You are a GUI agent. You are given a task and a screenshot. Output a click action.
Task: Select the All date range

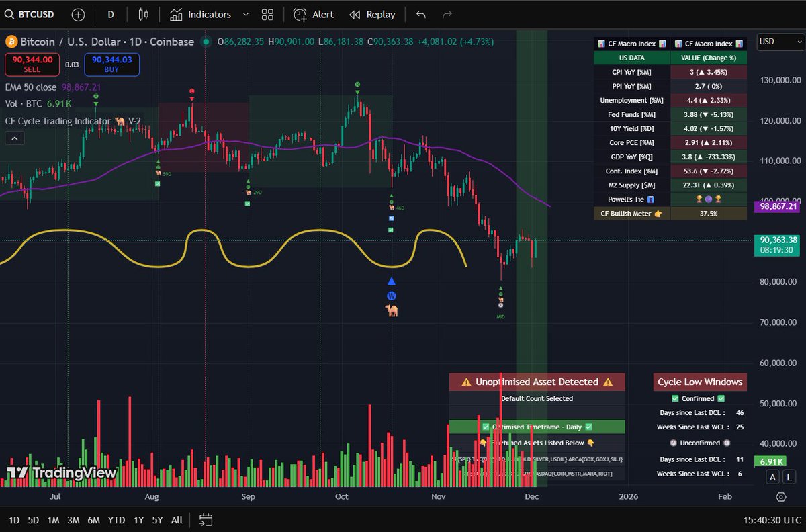pos(177,520)
